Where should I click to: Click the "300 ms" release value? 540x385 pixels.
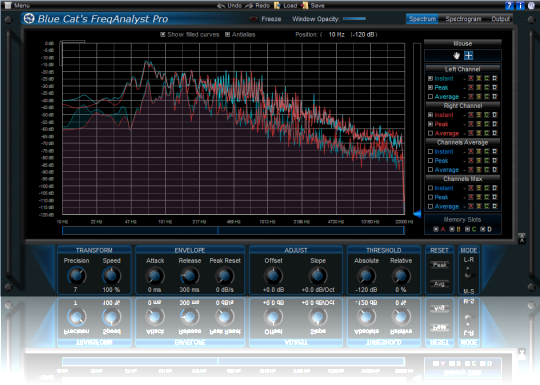(189, 290)
